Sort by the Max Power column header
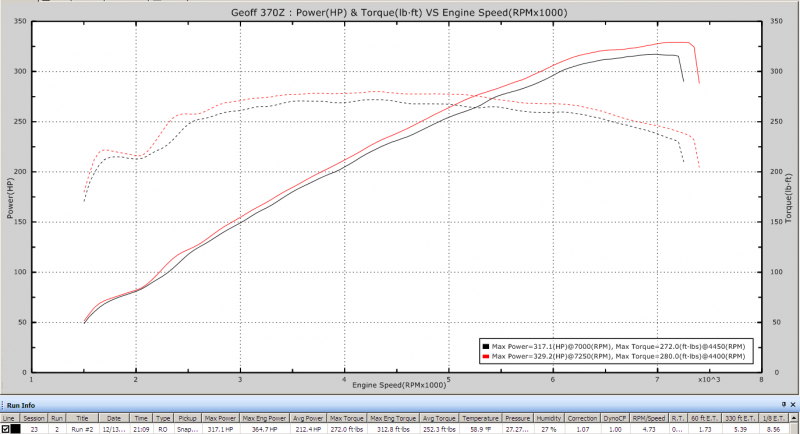This screenshot has height=434, width=800. pos(220,418)
